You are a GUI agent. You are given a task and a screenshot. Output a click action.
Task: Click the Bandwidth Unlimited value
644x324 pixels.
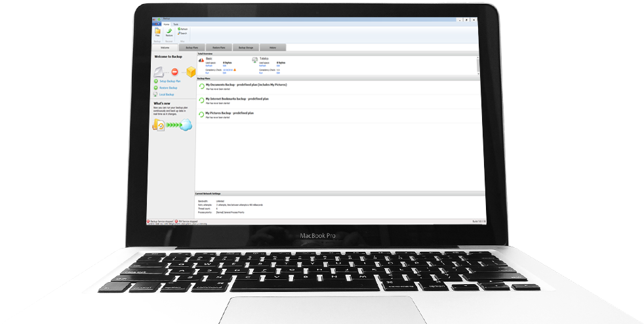220,201
